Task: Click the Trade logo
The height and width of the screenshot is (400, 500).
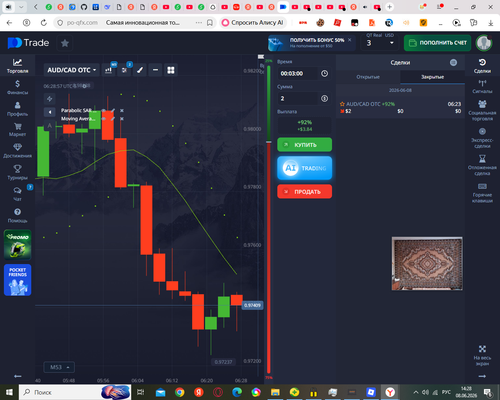Action: [28, 43]
